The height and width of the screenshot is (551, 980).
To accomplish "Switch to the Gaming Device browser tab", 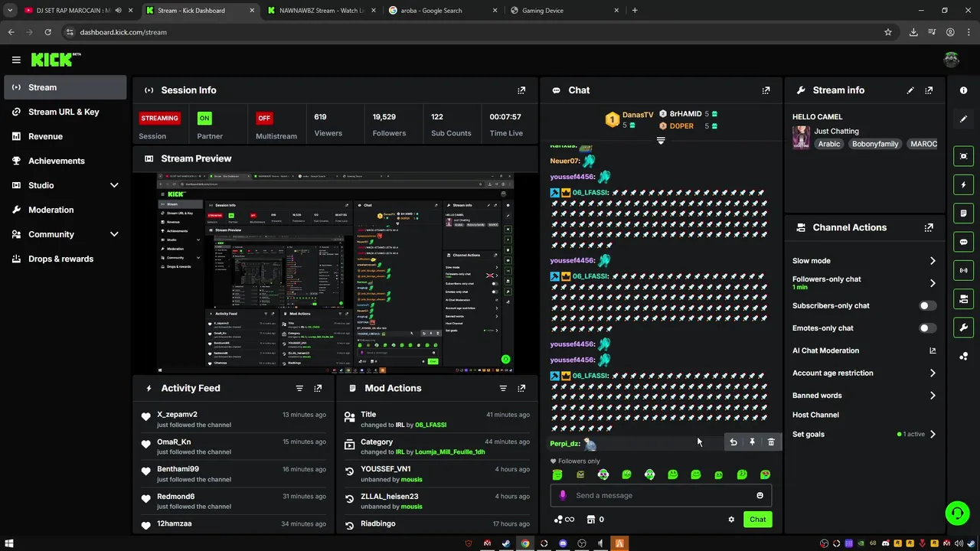I will point(564,11).
